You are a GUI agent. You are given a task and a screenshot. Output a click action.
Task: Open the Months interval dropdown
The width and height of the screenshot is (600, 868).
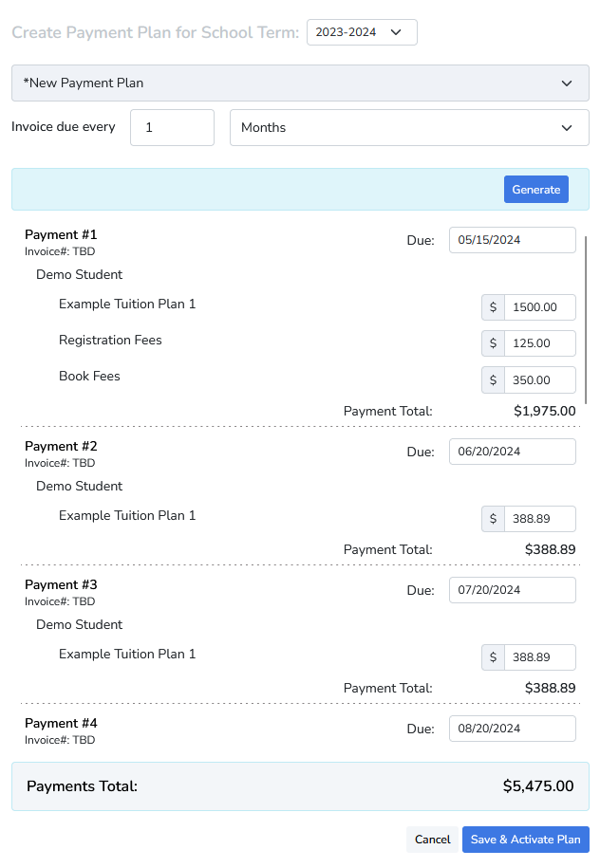coord(409,127)
